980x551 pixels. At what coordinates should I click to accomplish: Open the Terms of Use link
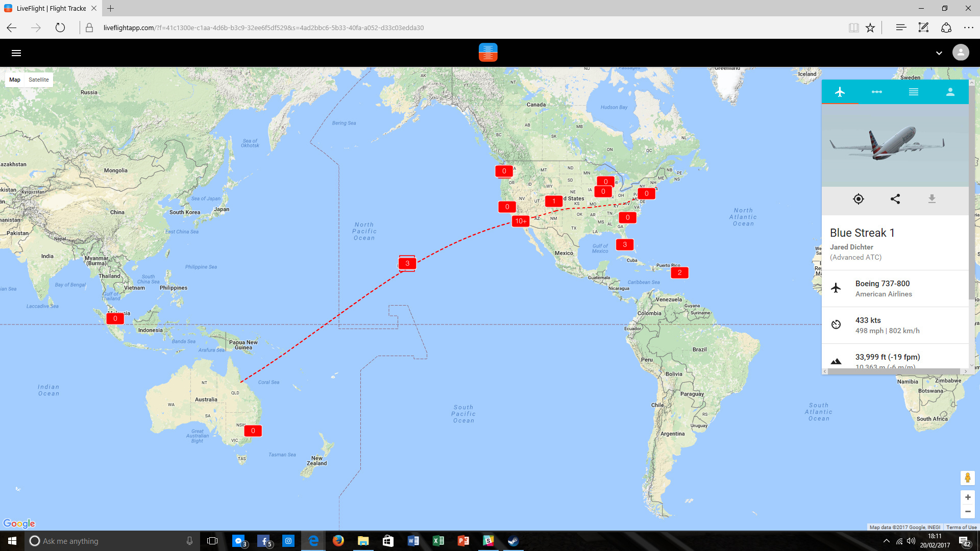pyautogui.click(x=961, y=527)
